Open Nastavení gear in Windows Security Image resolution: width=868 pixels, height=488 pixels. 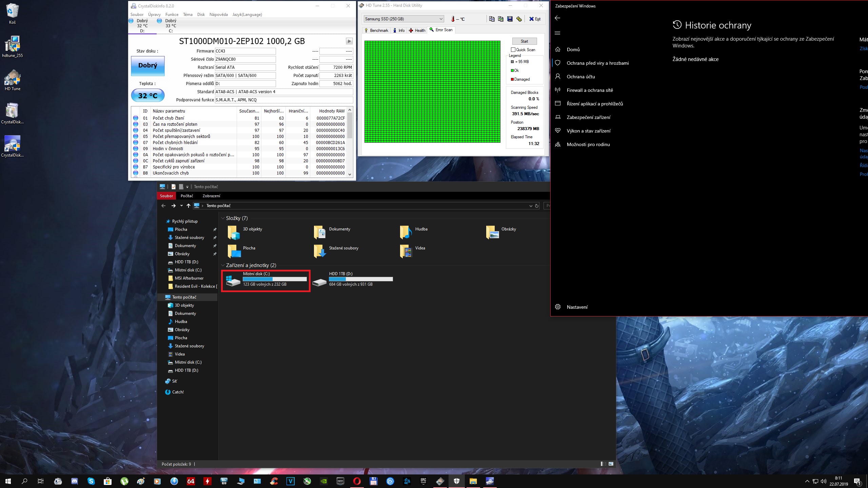point(558,307)
